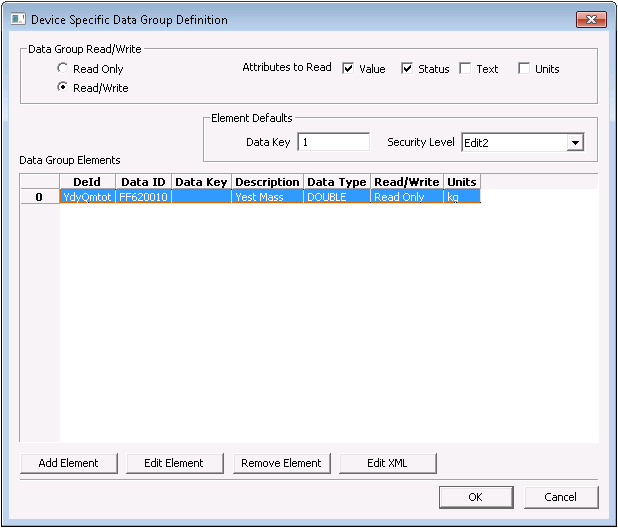Enable the Units attribute checkbox
Screen dimensions: 618x528
tap(524, 69)
